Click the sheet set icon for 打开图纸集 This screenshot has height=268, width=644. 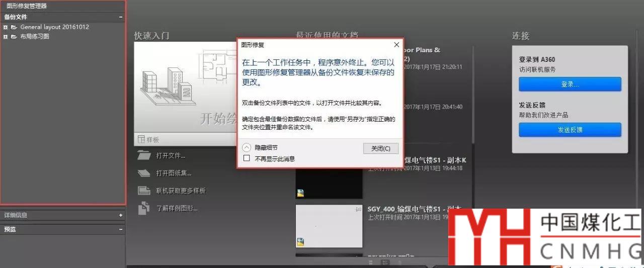(144, 173)
